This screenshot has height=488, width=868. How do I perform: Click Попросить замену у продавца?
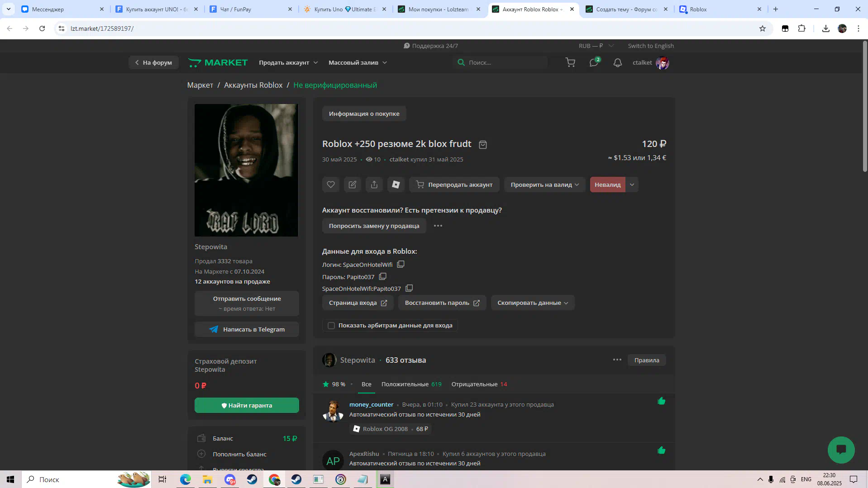(x=374, y=226)
